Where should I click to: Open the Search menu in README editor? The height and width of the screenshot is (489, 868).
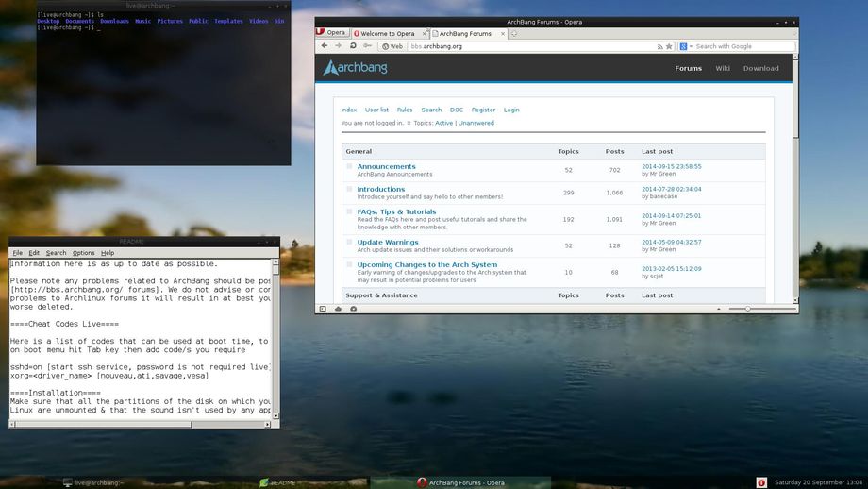(57, 253)
